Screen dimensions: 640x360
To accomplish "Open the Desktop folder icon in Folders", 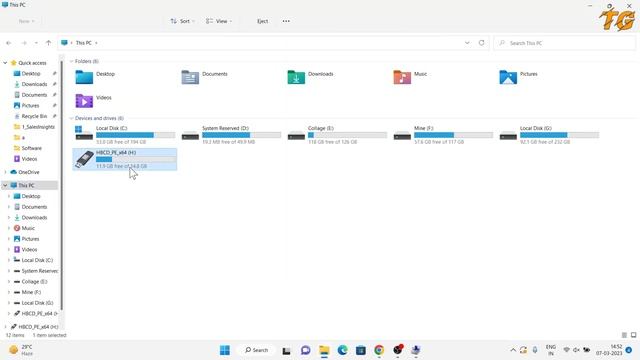I will tap(84, 77).
